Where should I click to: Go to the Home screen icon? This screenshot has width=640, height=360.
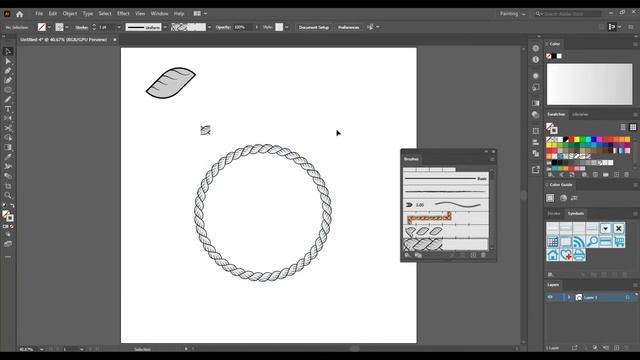(20, 14)
